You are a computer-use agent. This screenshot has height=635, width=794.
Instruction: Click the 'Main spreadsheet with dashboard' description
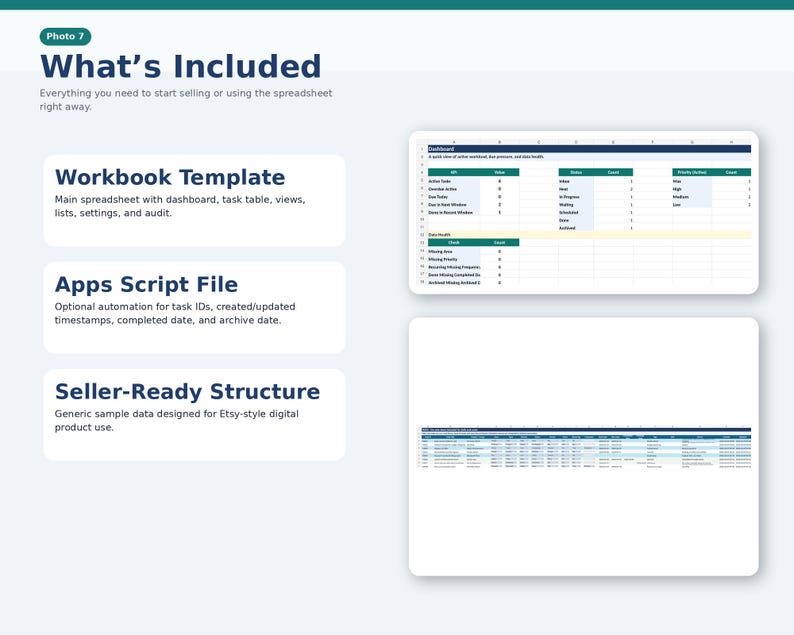click(x=180, y=206)
